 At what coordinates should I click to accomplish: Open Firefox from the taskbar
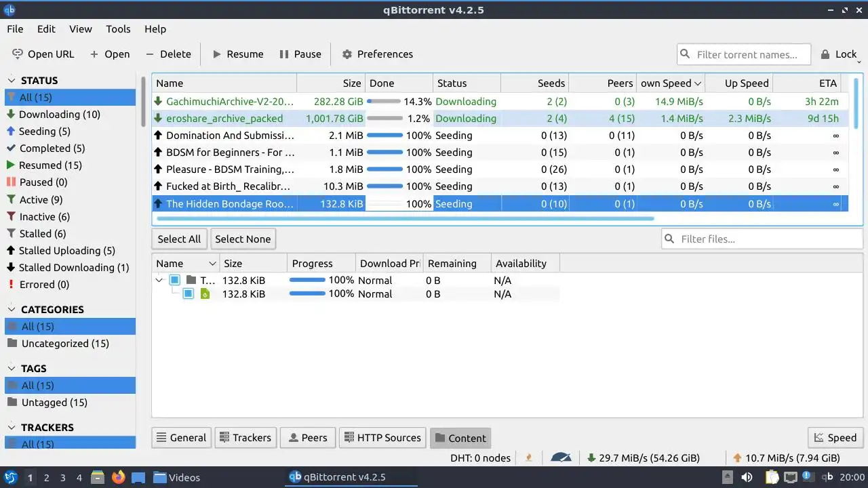pyautogui.click(x=118, y=477)
